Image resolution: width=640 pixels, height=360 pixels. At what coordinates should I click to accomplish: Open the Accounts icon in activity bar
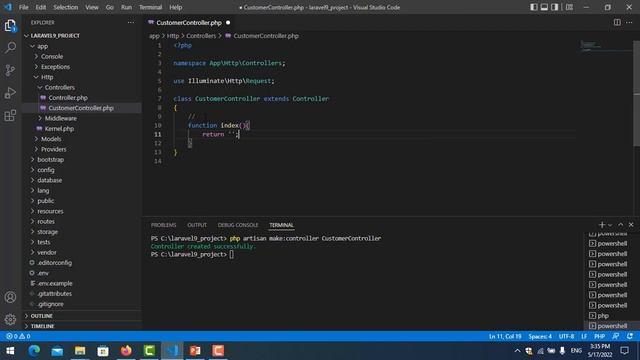[x=10, y=297]
